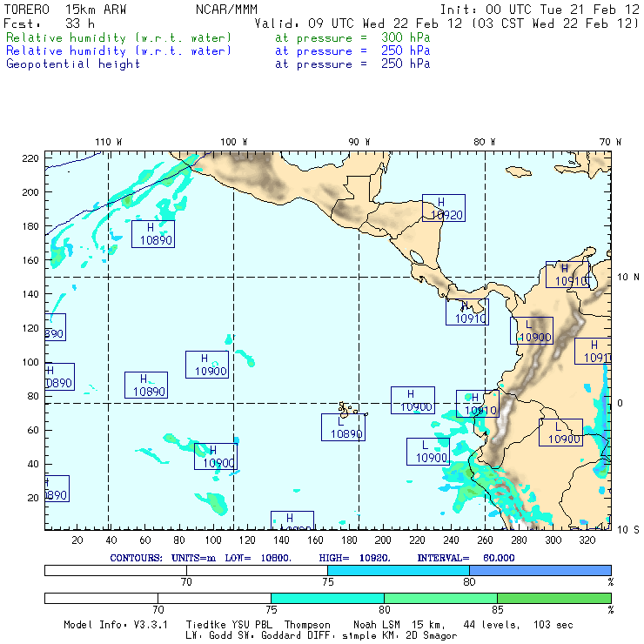Click the '220' tick label on left axis
The width and height of the screenshot is (644, 644).
(x=30, y=158)
